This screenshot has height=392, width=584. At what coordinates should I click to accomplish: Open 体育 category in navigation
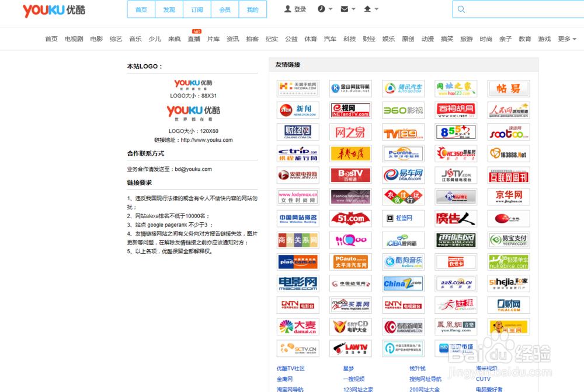click(x=311, y=38)
